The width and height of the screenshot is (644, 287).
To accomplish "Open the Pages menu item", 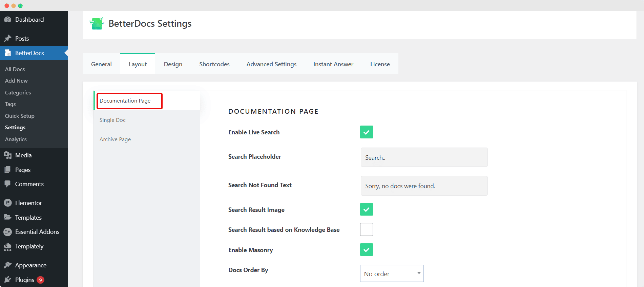I will 34,170.
